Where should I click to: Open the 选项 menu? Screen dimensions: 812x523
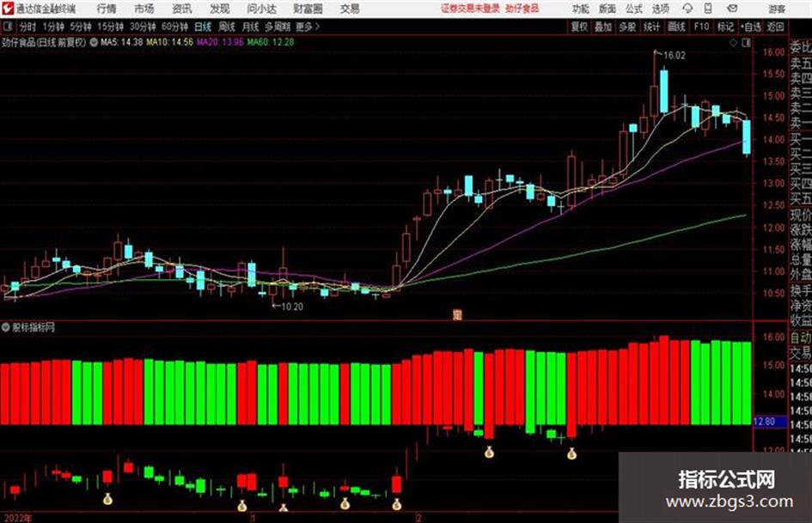(661, 9)
